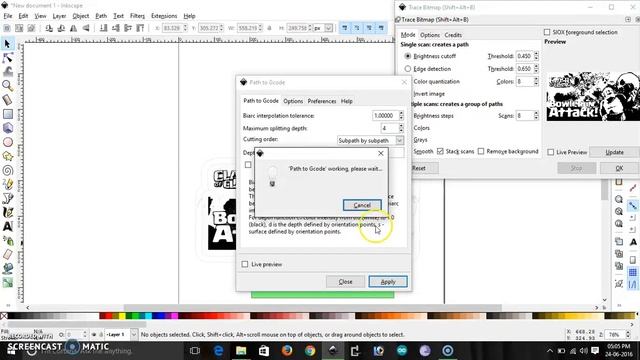Click Update in Trace Bitmap preview

[614, 152]
